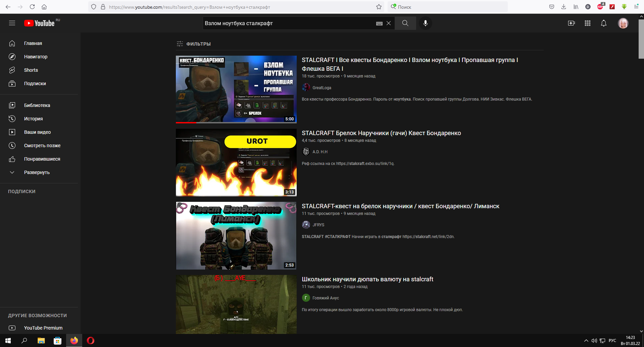Viewport: 644px width, 347px height.
Task: Click the Firefox Поиск search field
Action: 448,7
